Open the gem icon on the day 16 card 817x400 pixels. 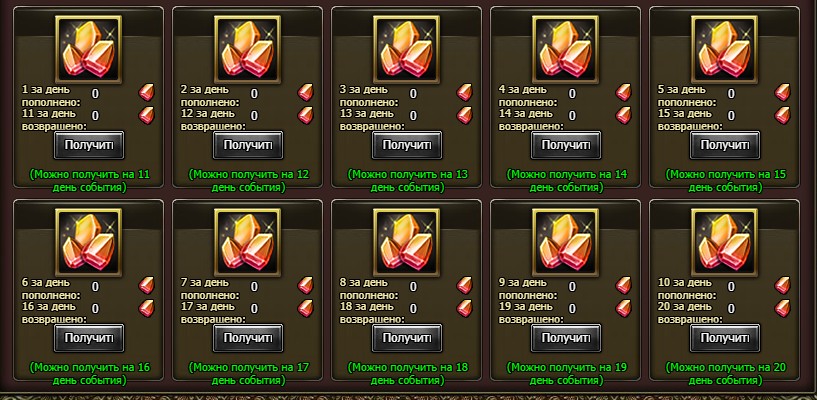click(89, 242)
